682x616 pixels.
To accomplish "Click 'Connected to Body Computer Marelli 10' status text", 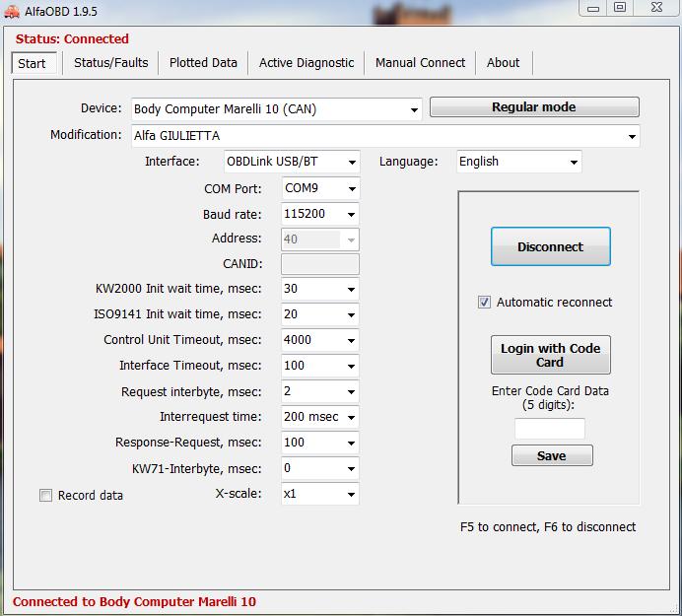I will (134, 601).
